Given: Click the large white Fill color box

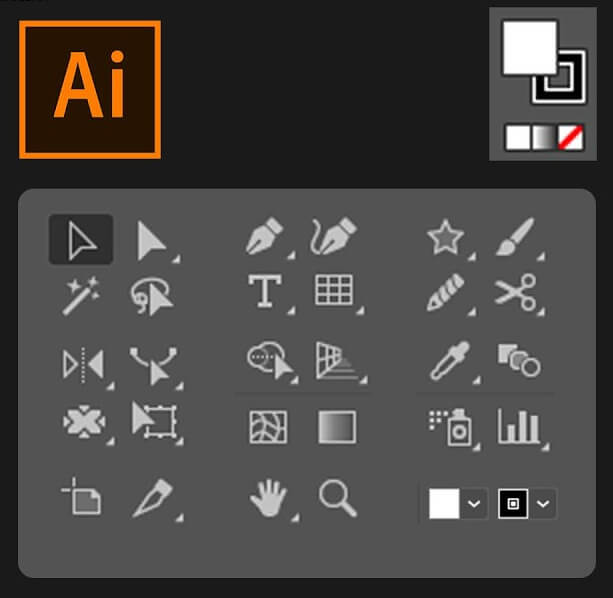Looking at the screenshot, I should (527, 48).
